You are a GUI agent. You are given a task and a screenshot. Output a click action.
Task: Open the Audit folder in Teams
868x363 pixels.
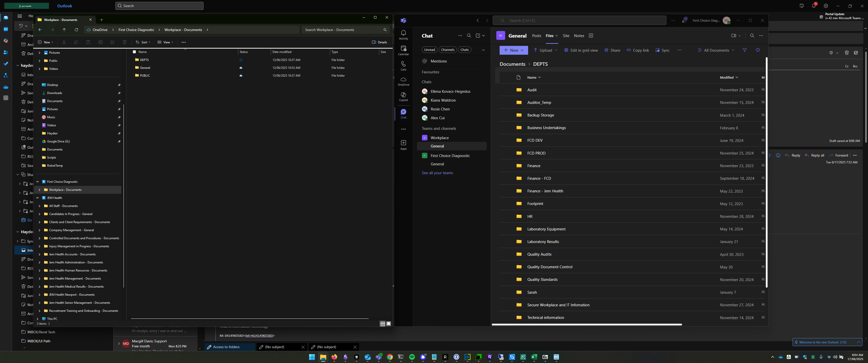532,90
